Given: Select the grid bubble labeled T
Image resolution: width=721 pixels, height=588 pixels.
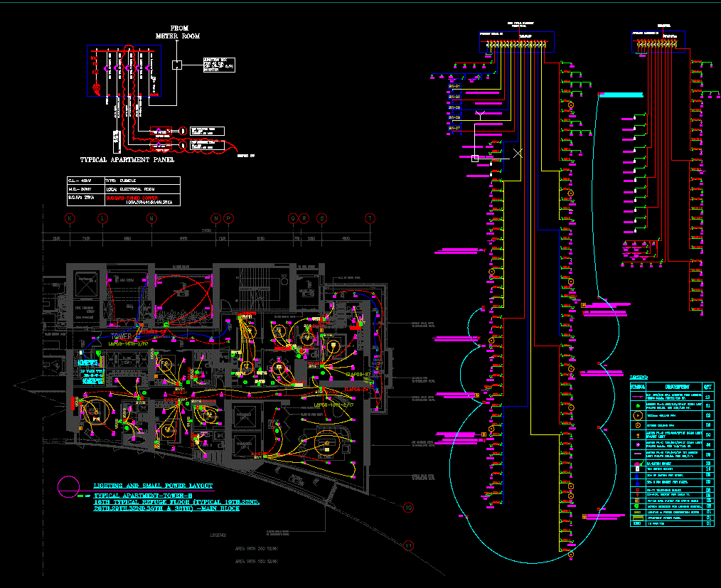Looking at the screenshot, I should (370, 218).
